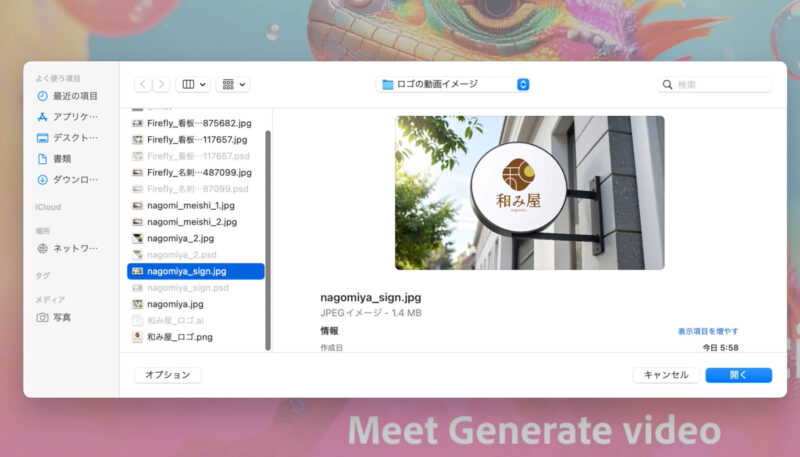Click the document icon beside 書類

pos(42,159)
